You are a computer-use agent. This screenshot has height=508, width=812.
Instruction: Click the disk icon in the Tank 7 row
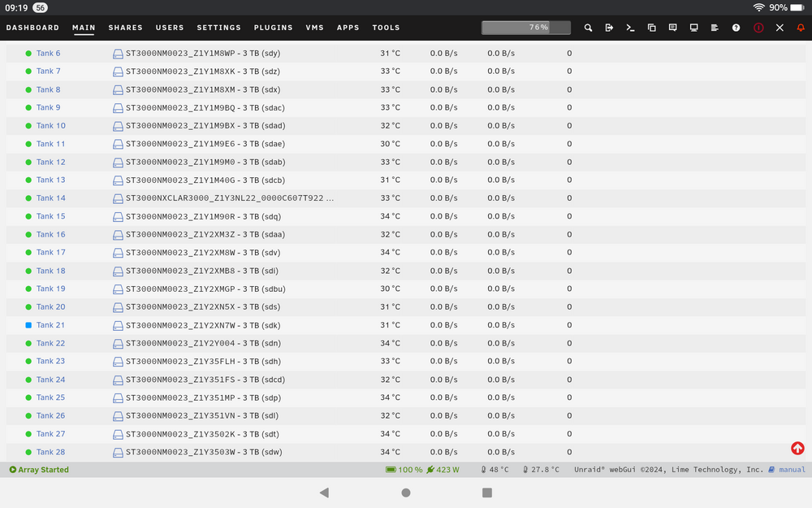pyautogui.click(x=118, y=72)
